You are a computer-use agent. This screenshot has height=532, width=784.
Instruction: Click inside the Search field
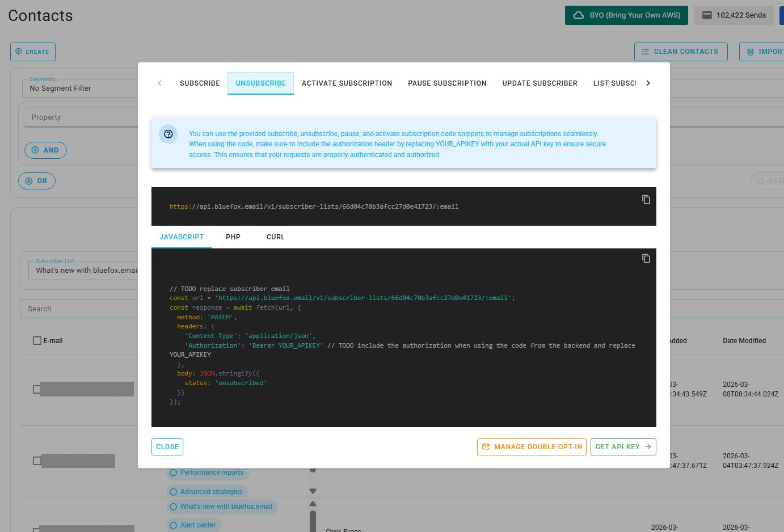[79, 309]
